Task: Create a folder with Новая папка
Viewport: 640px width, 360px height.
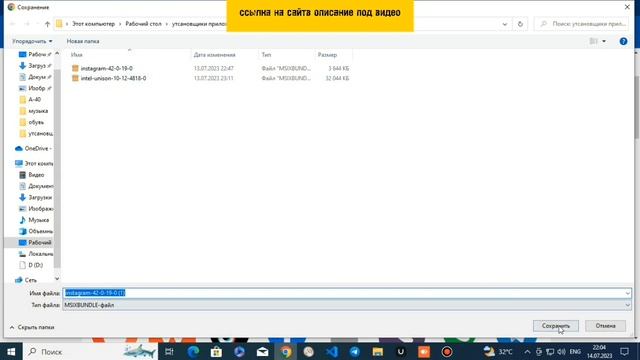Action: (83, 41)
